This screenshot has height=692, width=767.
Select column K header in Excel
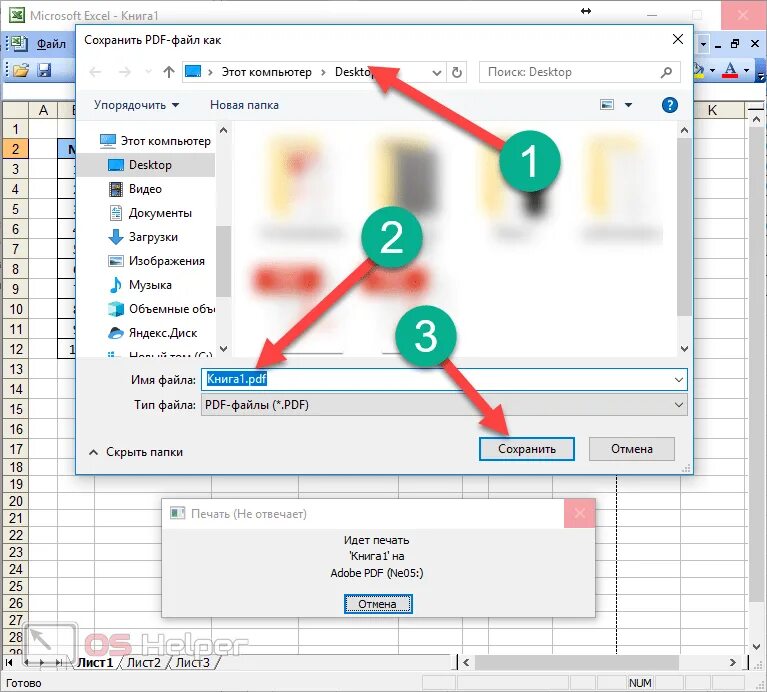712,110
